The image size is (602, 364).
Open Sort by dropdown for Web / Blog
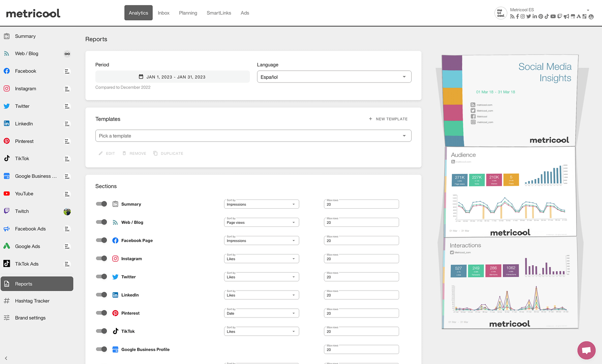pos(262,222)
